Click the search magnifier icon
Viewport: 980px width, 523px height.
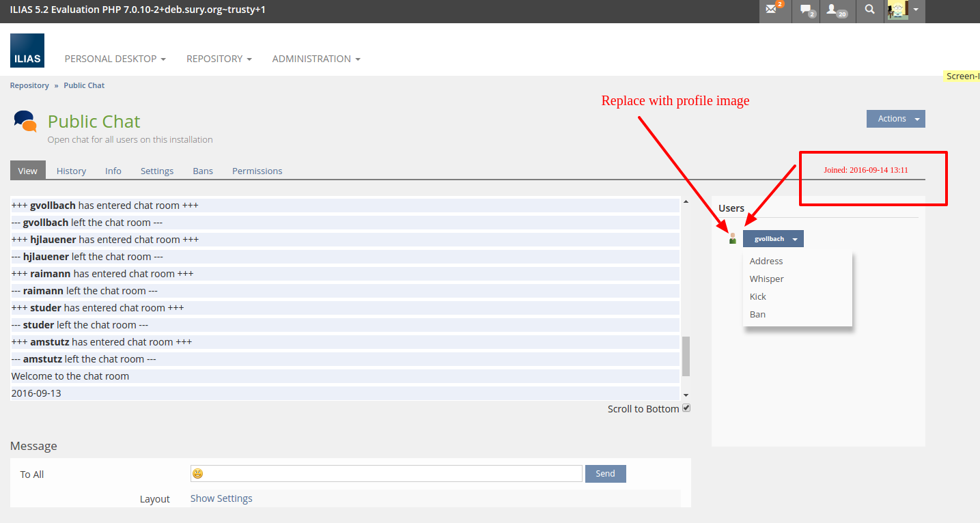[x=869, y=10]
